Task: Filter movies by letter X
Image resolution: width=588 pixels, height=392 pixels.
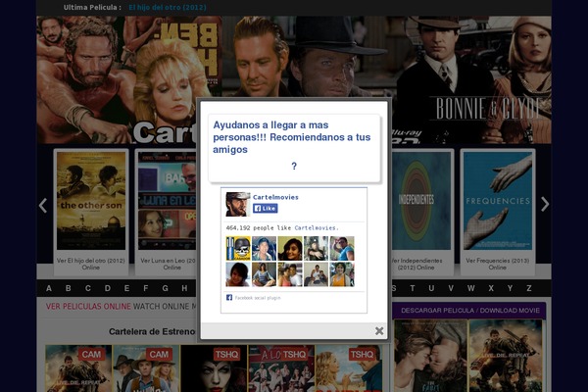Action: coord(491,288)
